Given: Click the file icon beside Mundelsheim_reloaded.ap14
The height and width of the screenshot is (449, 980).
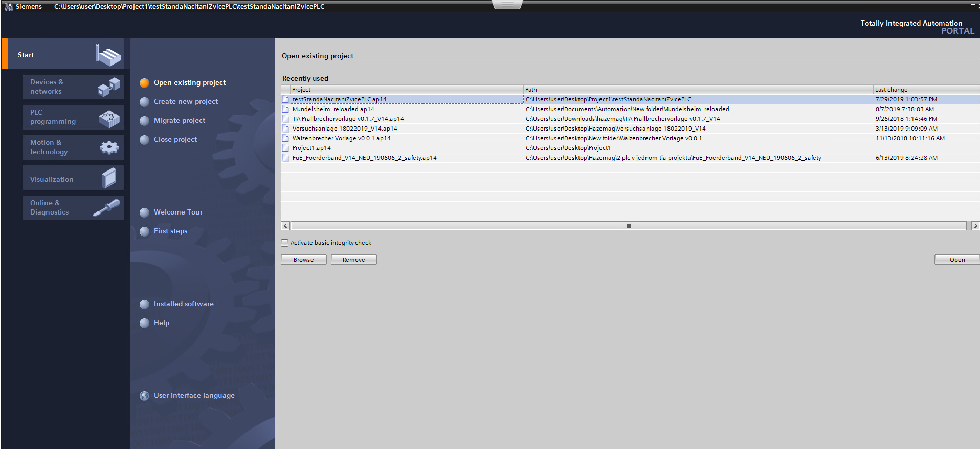Looking at the screenshot, I should pos(286,109).
